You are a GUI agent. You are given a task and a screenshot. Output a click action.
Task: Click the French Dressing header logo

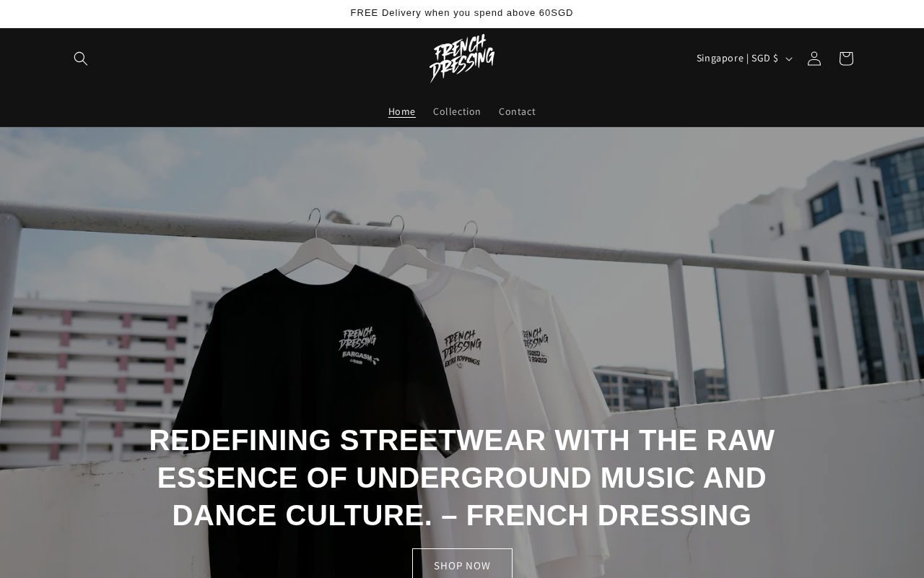click(x=462, y=59)
